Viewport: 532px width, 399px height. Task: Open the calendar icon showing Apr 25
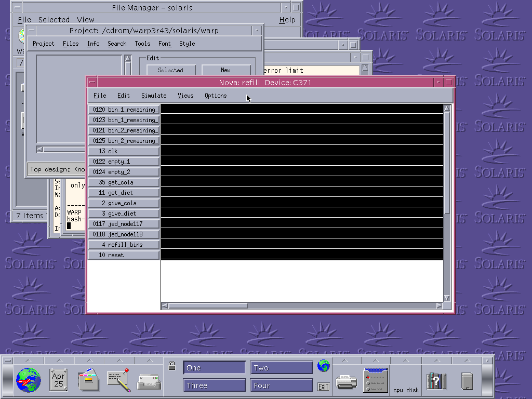click(x=59, y=380)
